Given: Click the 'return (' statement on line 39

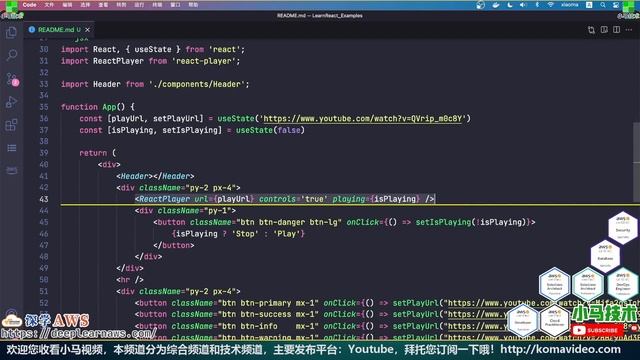Looking at the screenshot, I should (98, 153).
